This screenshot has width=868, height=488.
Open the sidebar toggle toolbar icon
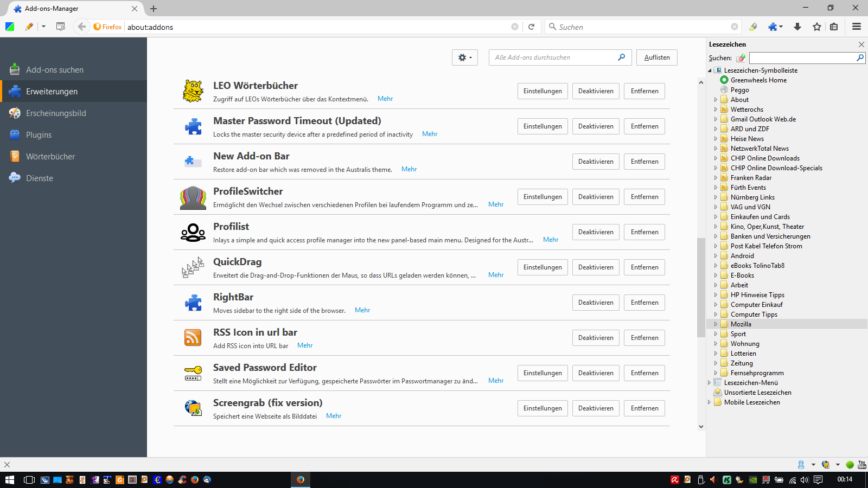61,27
